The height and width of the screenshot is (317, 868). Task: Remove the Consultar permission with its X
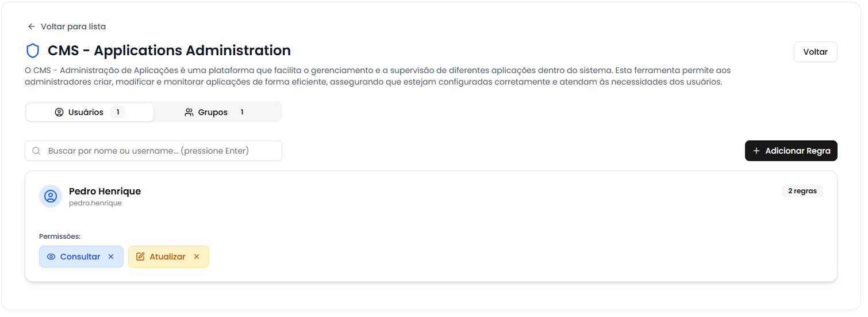(x=111, y=257)
